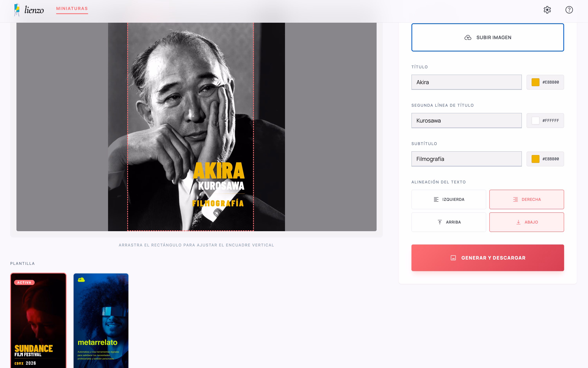Open the subtitle color swatch #E8B800
The image size is (588, 368).
tap(545, 159)
